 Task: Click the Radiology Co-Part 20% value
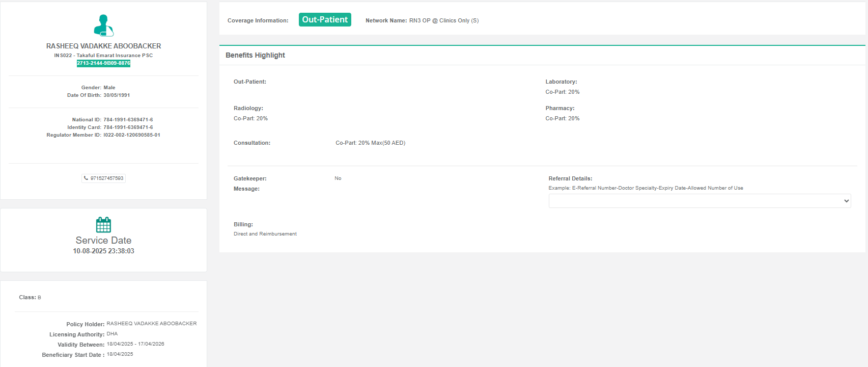pos(250,118)
